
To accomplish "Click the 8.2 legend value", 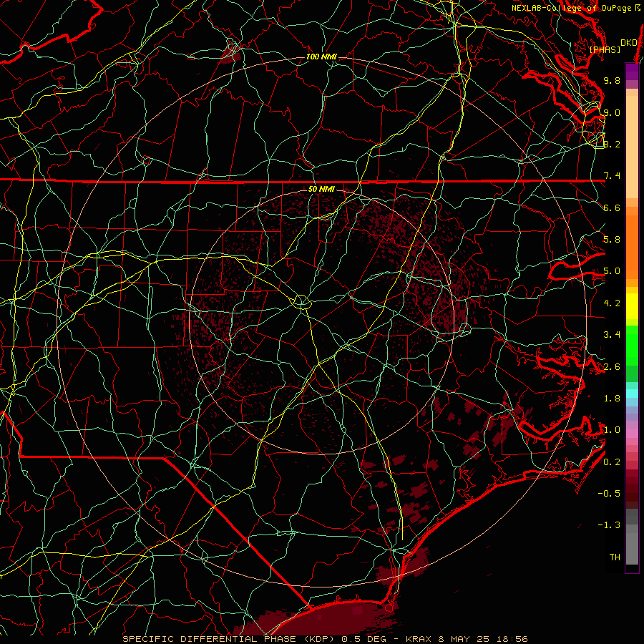I will tap(612, 144).
